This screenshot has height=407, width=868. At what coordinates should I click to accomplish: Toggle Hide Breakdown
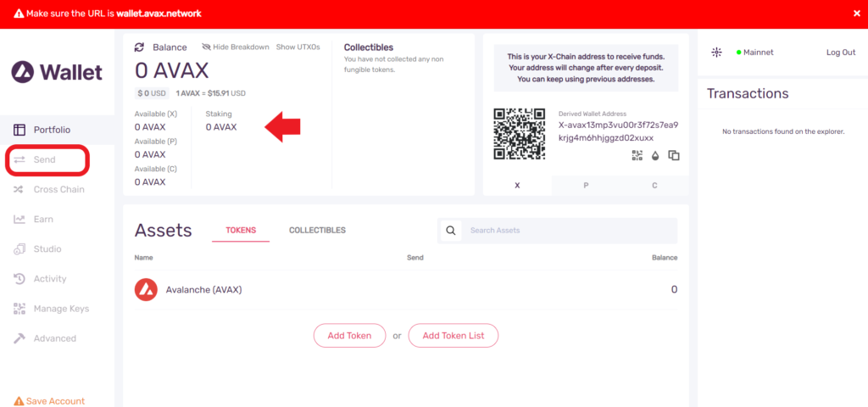click(236, 47)
